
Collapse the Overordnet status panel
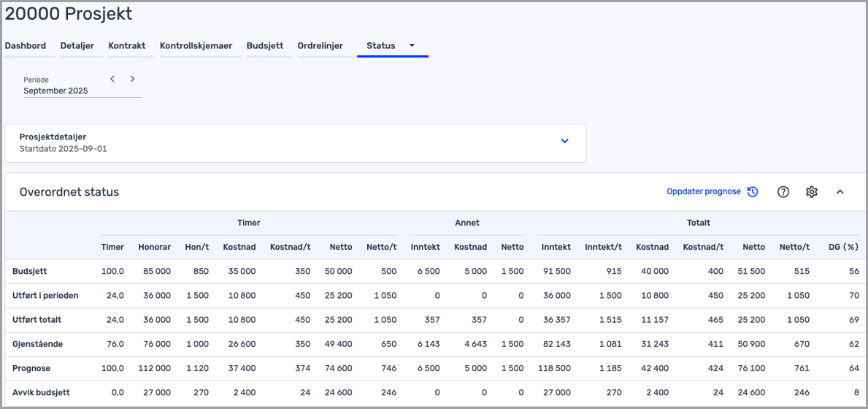[840, 192]
